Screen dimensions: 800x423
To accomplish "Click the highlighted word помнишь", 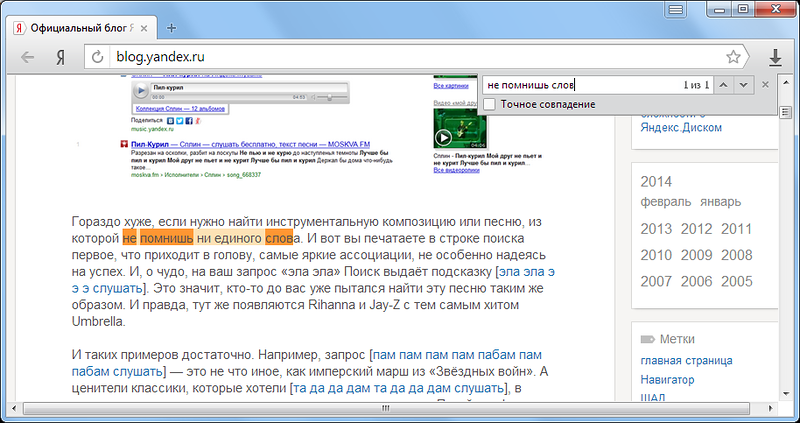I will point(166,238).
